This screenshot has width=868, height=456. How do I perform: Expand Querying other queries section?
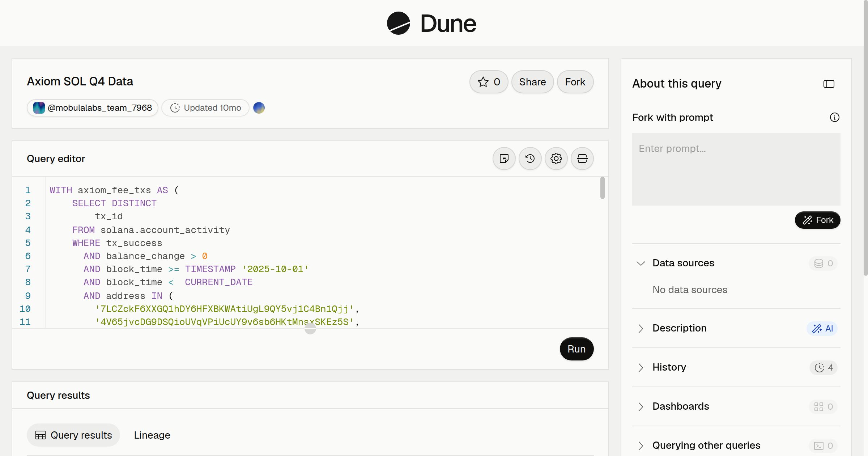(x=641, y=446)
